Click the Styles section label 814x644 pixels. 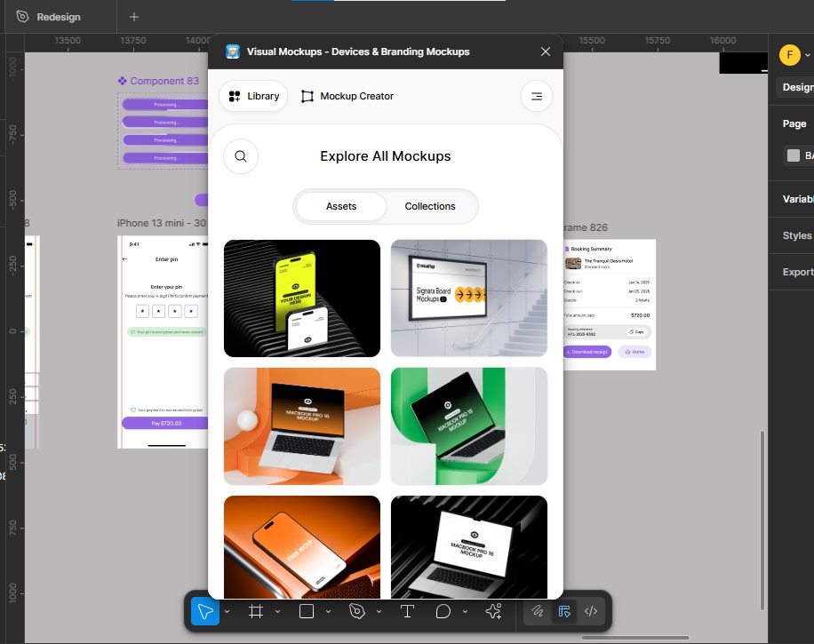(x=797, y=235)
